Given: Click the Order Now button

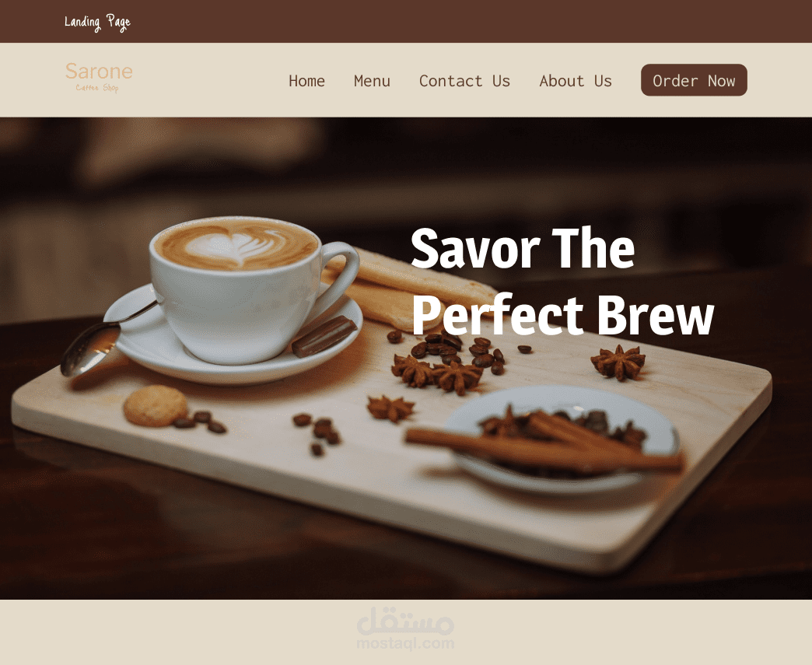Looking at the screenshot, I should 694,80.
